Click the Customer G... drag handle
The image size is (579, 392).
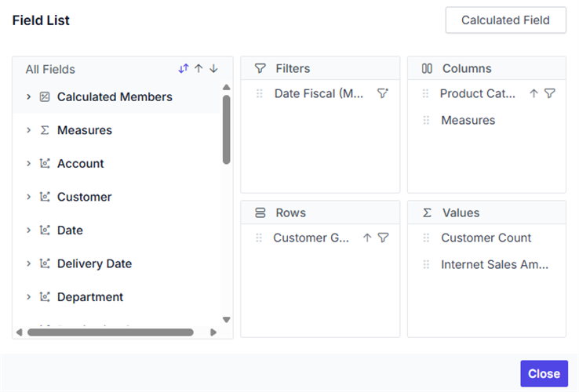coord(259,238)
